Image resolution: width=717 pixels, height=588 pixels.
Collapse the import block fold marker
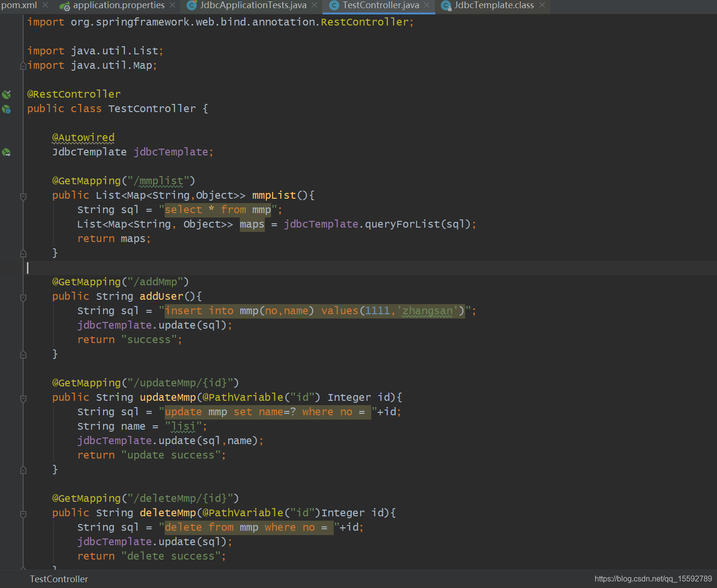point(23,66)
